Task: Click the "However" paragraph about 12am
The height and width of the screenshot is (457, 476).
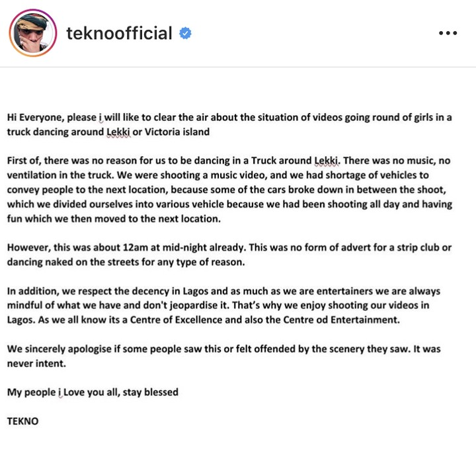Action: click(30, 248)
